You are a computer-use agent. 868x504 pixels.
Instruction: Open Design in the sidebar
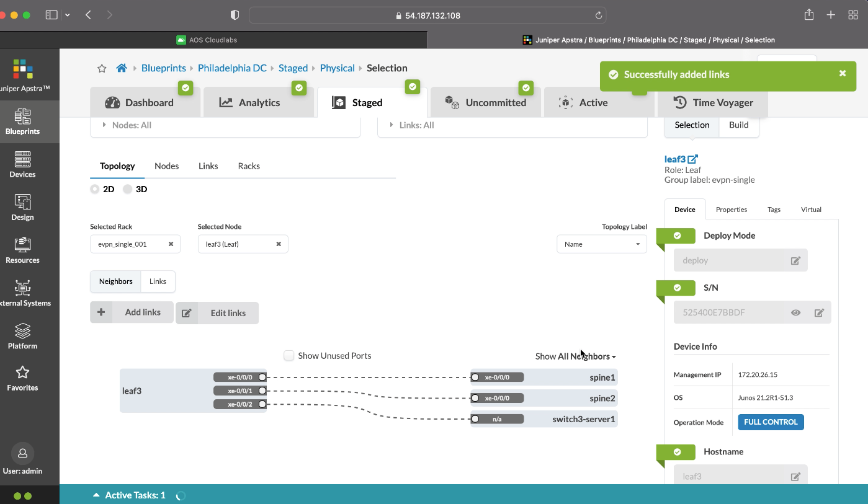(23, 208)
